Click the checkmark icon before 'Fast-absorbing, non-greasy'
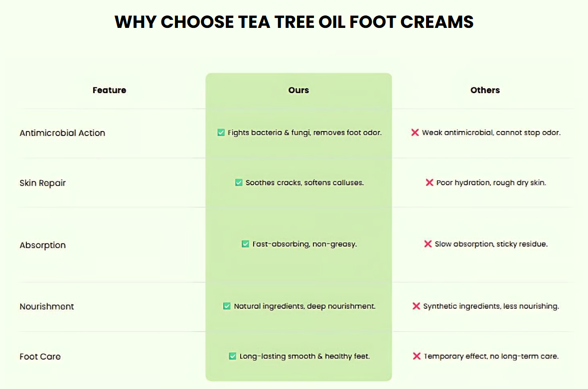The width and height of the screenshot is (588, 389). coord(245,244)
